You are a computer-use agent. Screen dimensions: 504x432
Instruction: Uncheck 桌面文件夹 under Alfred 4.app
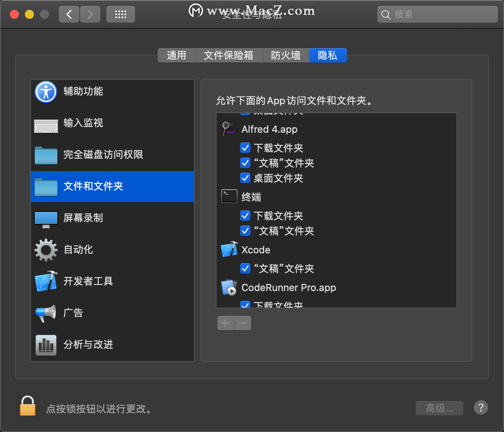245,178
